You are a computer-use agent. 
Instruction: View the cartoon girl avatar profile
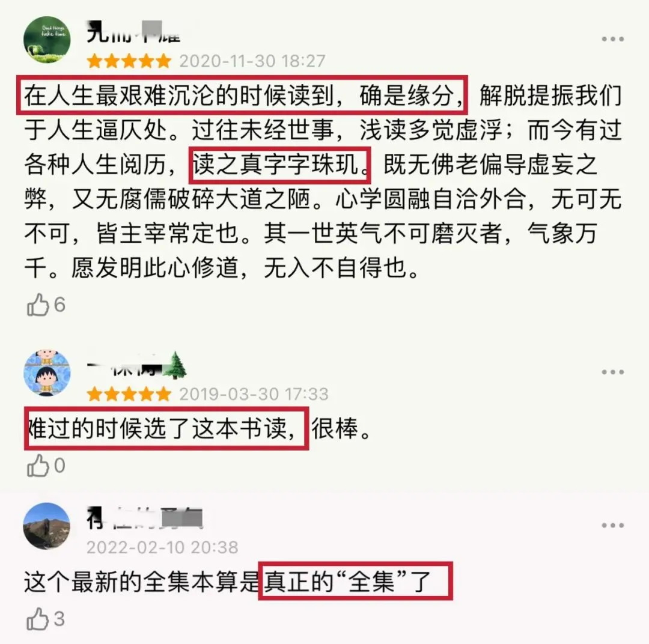click(x=47, y=372)
